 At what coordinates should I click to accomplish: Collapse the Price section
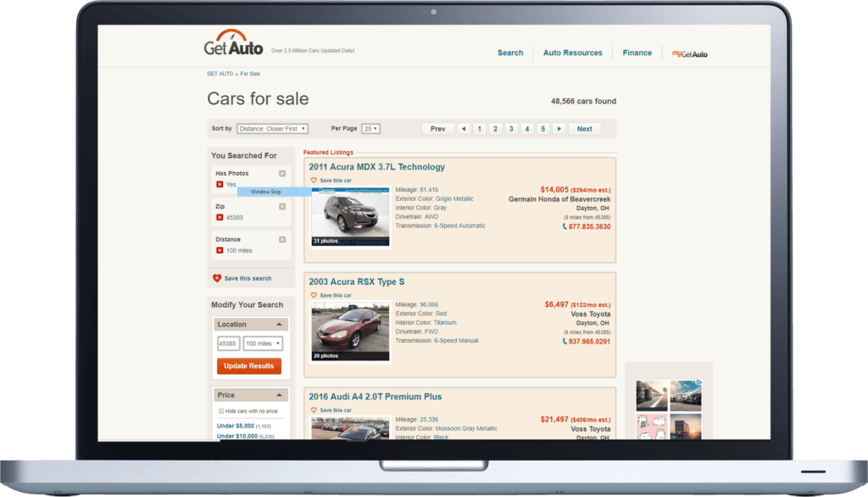tap(279, 395)
